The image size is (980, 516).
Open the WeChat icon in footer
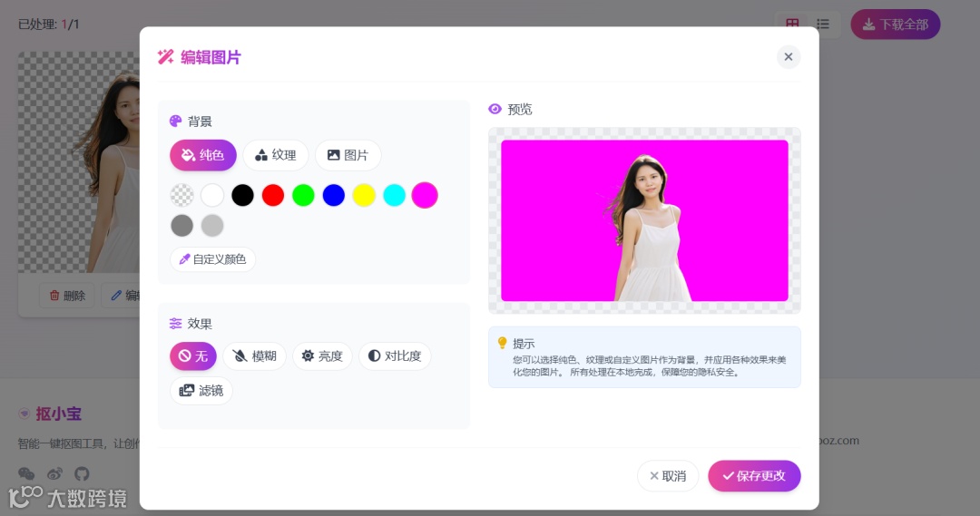coord(26,474)
